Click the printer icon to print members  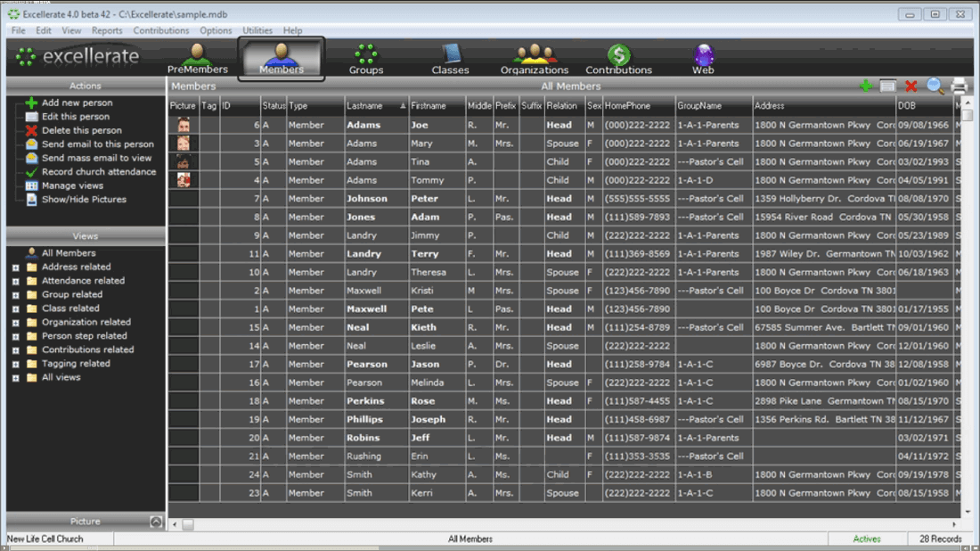[960, 86]
